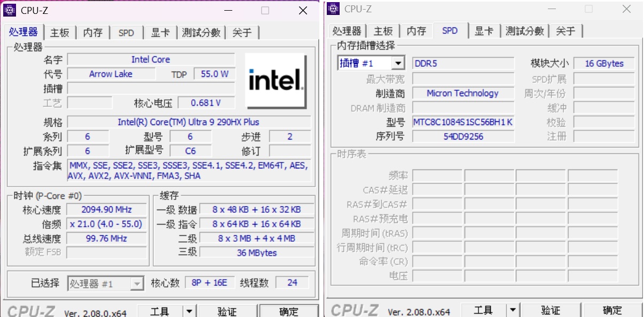644x317 pixels.
Task: Click the 8 x 3 MB + 4 x 4 MB L2 value
Action: pyautogui.click(x=257, y=238)
